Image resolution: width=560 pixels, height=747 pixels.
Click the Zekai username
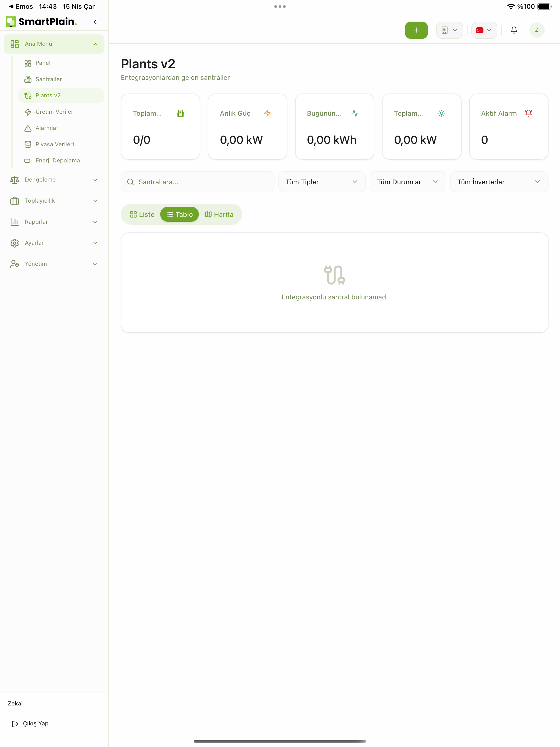pos(15,704)
